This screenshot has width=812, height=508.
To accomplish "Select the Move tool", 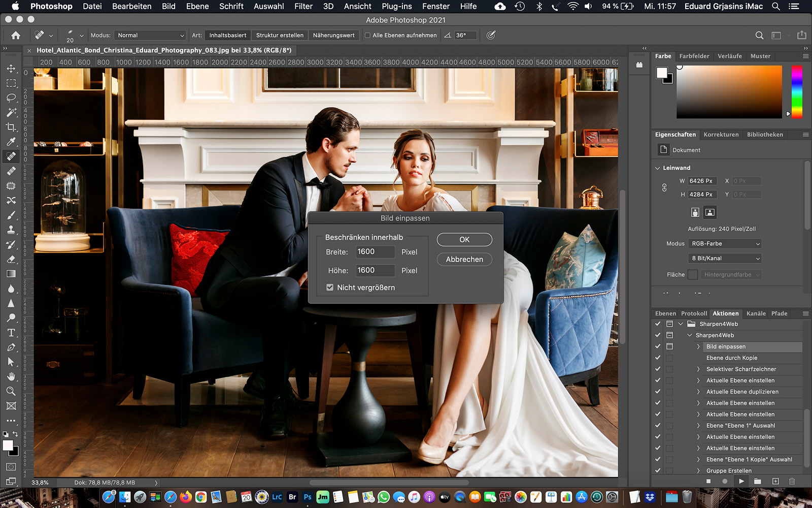I will pyautogui.click(x=11, y=69).
